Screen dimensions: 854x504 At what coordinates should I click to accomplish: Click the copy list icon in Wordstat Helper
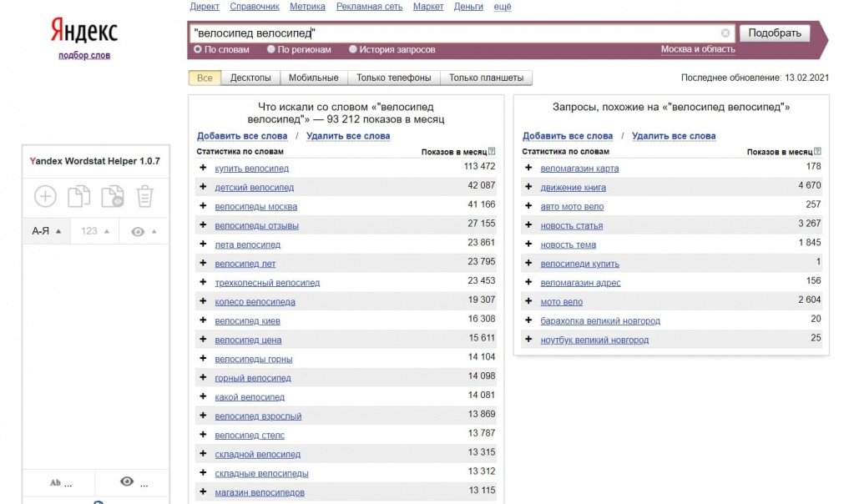pyautogui.click(x=78, y=196)
